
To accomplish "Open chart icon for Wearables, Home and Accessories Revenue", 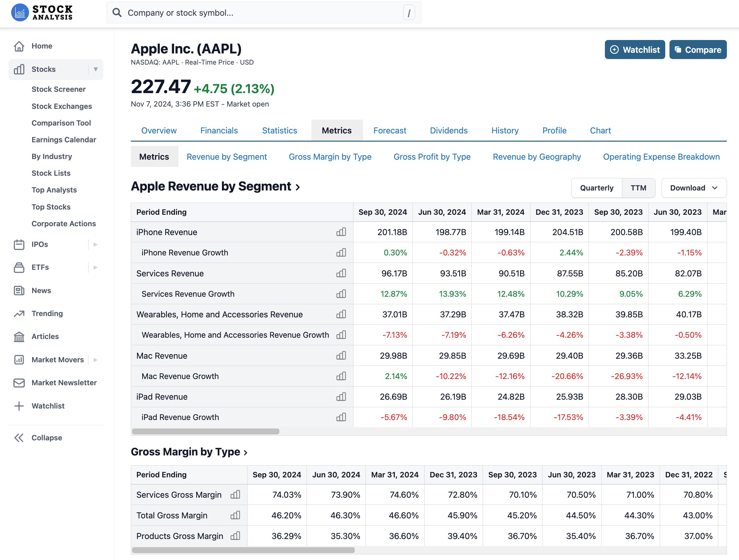I will point(341,314).
